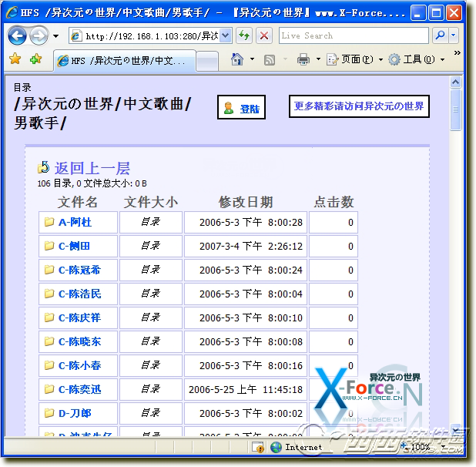Go forward using the Forward arrow button
The height and width of the screenshot is (467, 476).
(39, 36)
